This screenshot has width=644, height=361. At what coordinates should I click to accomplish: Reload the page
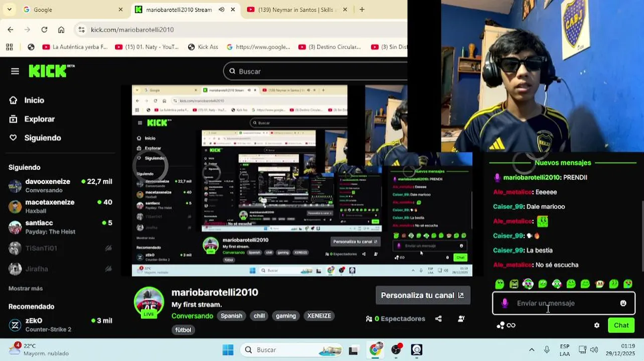tap(44, 30)
